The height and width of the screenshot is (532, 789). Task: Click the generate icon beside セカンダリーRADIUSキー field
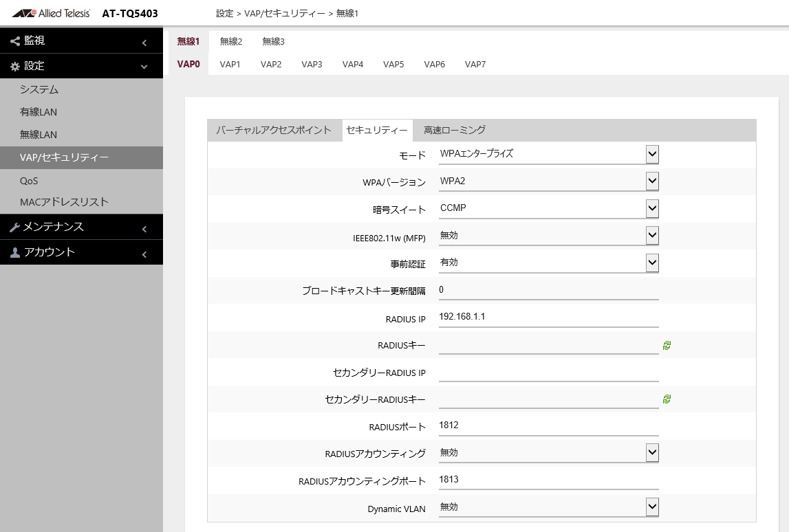(x=666, y=399)
